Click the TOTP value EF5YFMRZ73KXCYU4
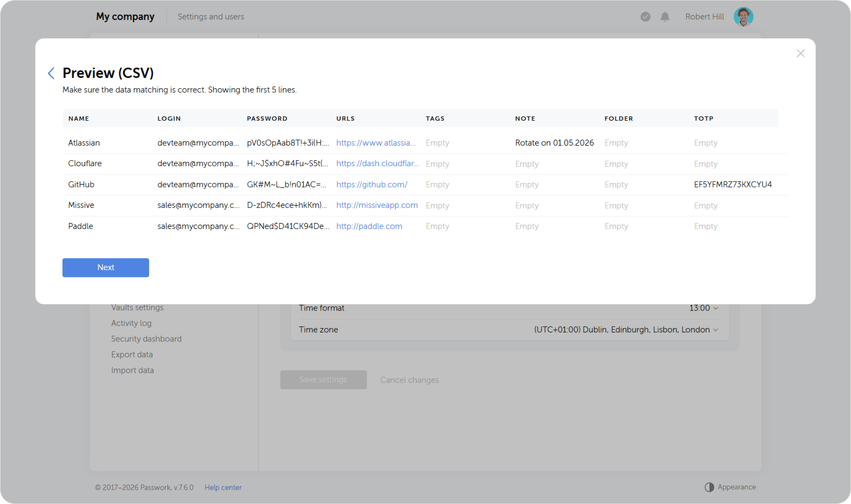851x504 pixels. (x=733, y=184)
